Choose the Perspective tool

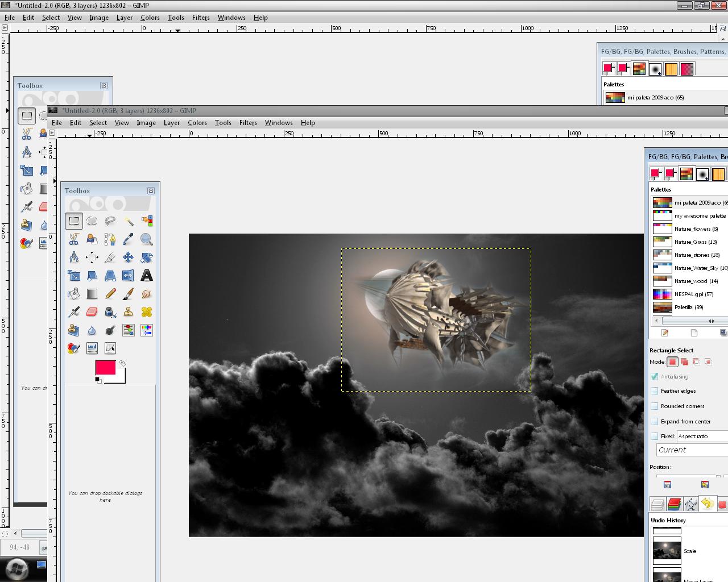click(x=110, y=276)
